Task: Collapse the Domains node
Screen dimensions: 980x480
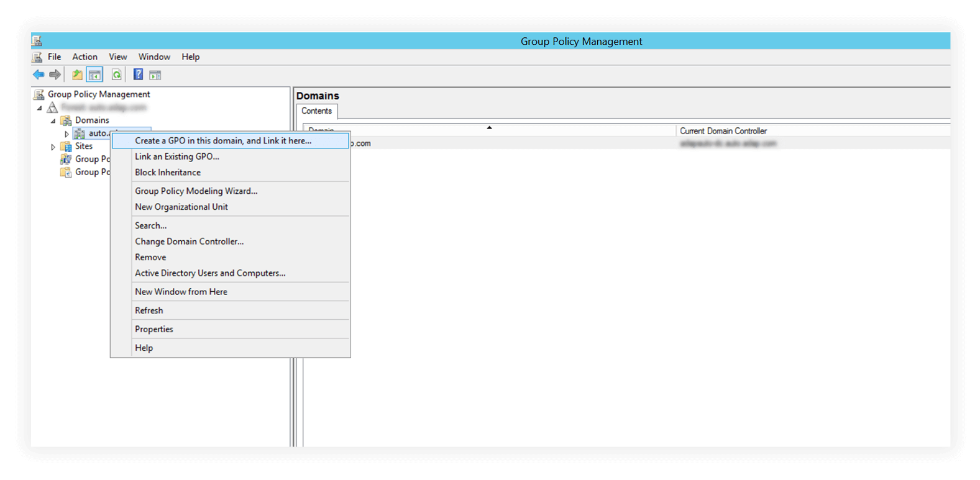Action: coord(53,121)
